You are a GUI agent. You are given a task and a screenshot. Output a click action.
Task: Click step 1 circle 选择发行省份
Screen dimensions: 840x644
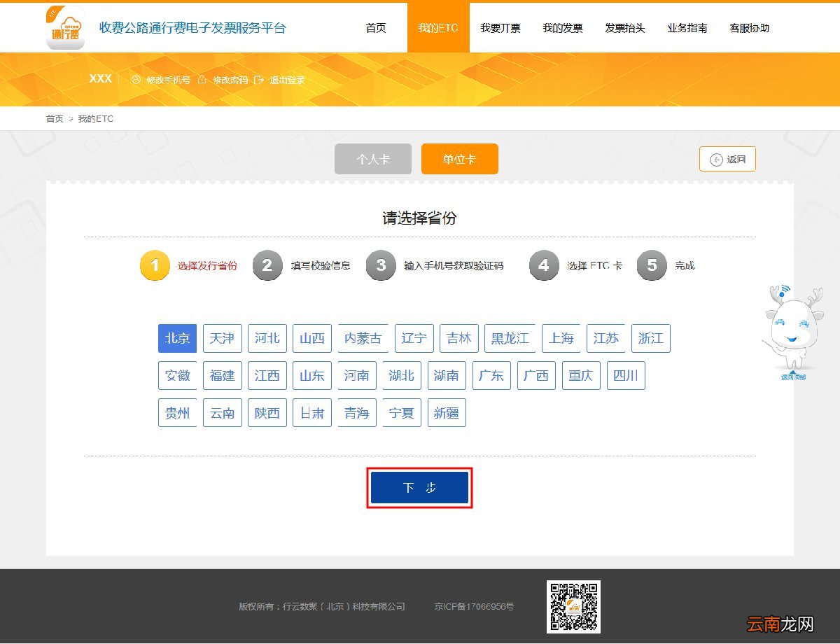pos(155,266)
